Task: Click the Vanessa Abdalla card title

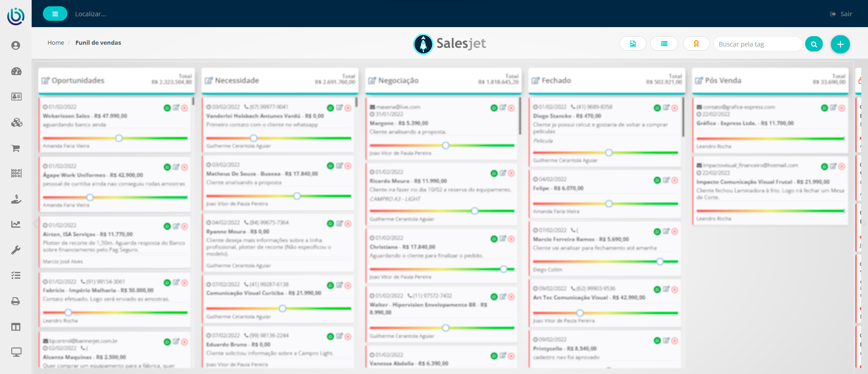Action: click(409, 364)
